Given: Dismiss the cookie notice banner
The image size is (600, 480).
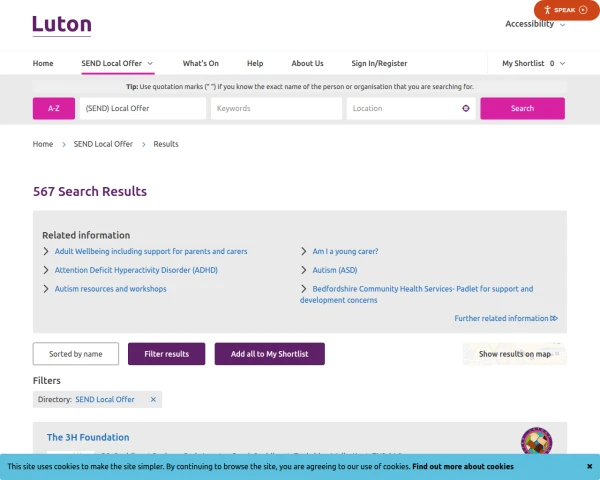Looking at the screenshot, I should [590, 466].
